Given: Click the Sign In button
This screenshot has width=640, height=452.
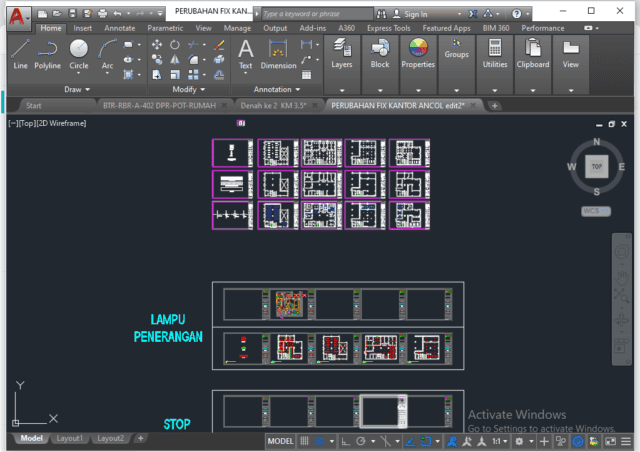Looking at the screenshot, I should point(410,14).
